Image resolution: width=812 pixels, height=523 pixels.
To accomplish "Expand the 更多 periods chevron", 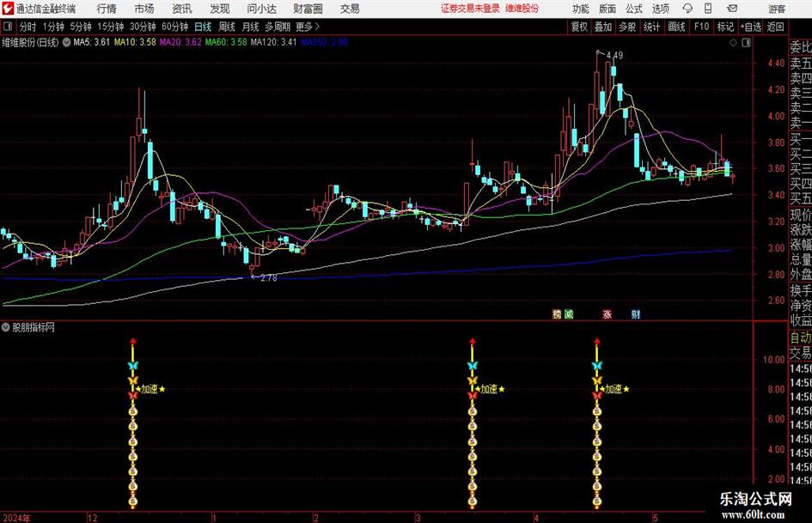I will pos(317,27).
